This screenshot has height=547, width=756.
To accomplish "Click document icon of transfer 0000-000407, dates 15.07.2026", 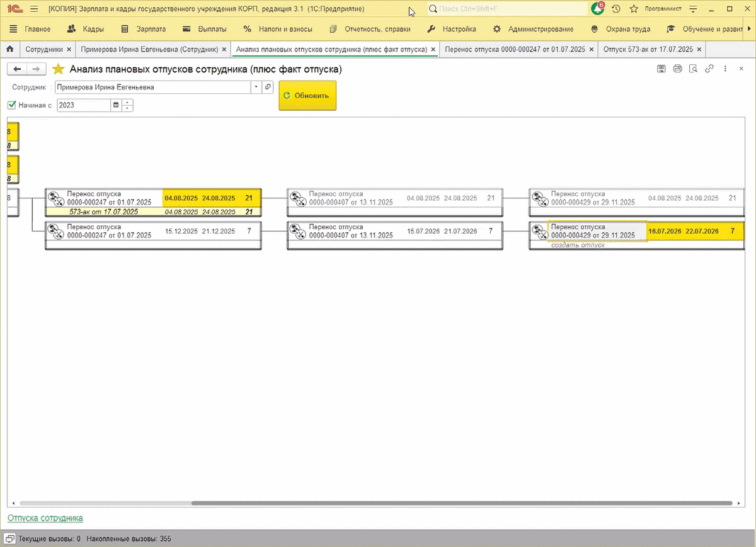I will pyautogui.click(x=297, y=230).
